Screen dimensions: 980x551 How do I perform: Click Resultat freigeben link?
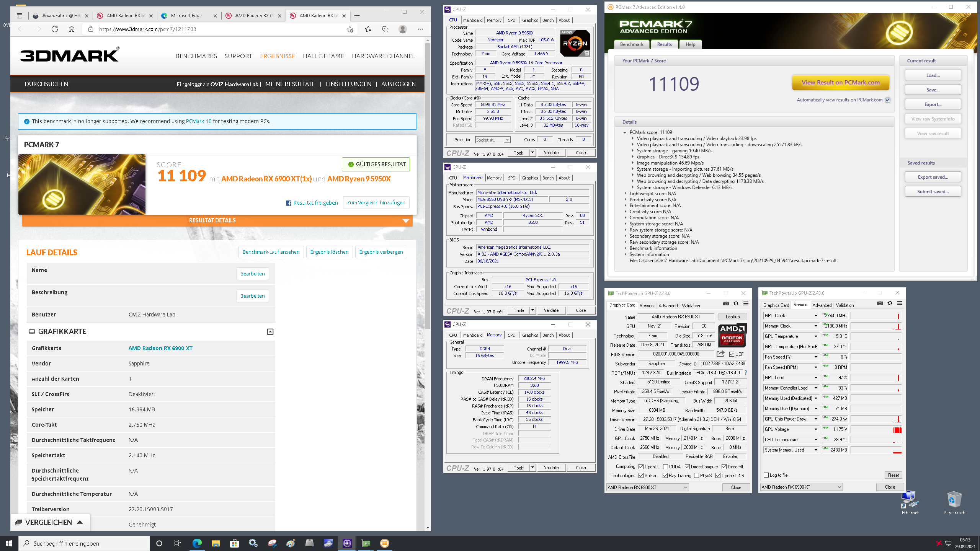(312, 203)
